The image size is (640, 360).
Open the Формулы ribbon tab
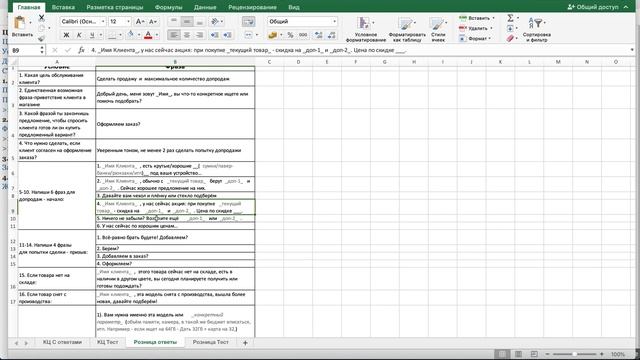169,7
